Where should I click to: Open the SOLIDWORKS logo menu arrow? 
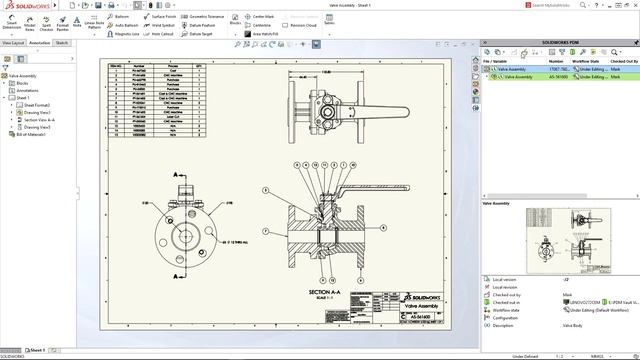55,5
